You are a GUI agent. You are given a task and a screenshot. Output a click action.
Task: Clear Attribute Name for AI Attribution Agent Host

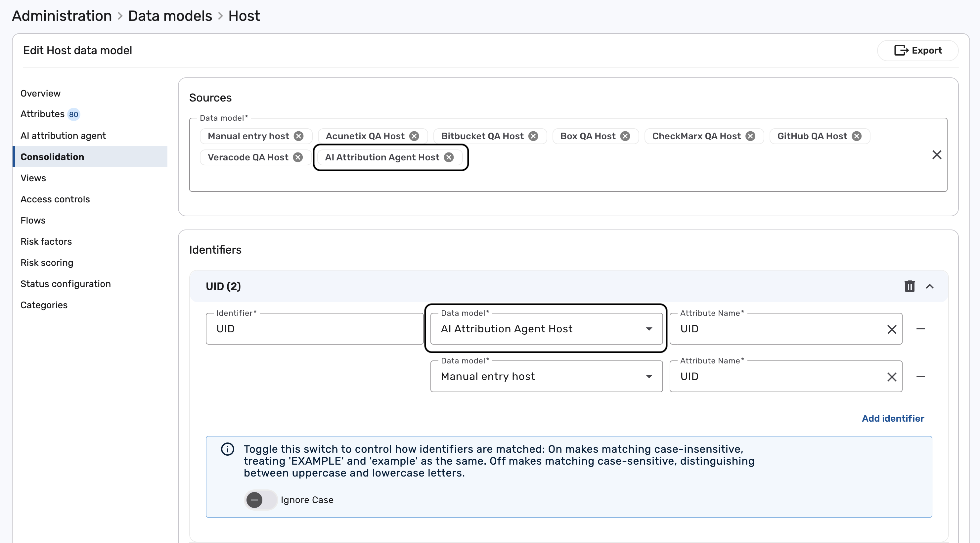tap(892, 329)
